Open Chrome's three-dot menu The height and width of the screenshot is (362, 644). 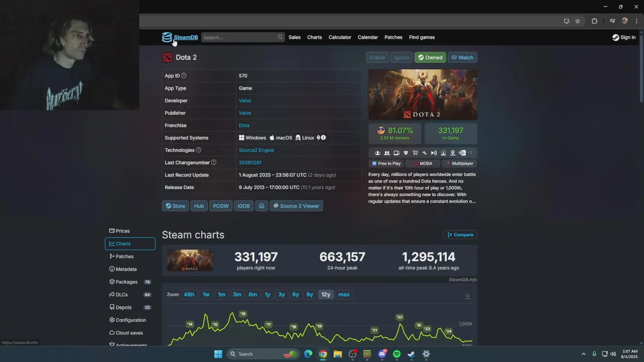click(x=637, y=21)
